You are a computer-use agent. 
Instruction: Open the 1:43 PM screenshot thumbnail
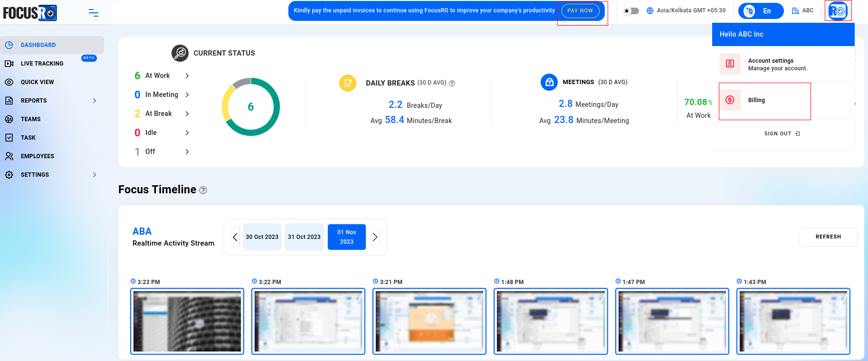(793, 322)
